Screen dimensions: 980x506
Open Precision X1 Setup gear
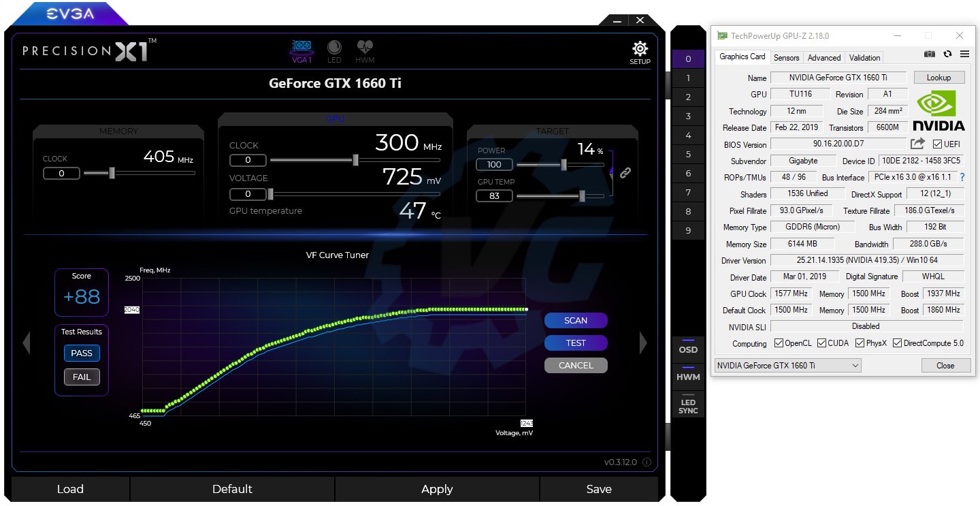(639, 48)
